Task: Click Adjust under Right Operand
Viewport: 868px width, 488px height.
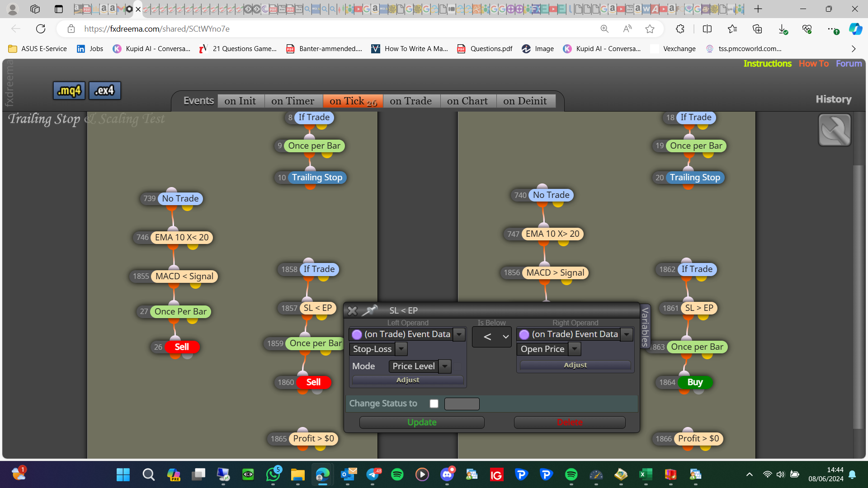Action: pos(575,365)
